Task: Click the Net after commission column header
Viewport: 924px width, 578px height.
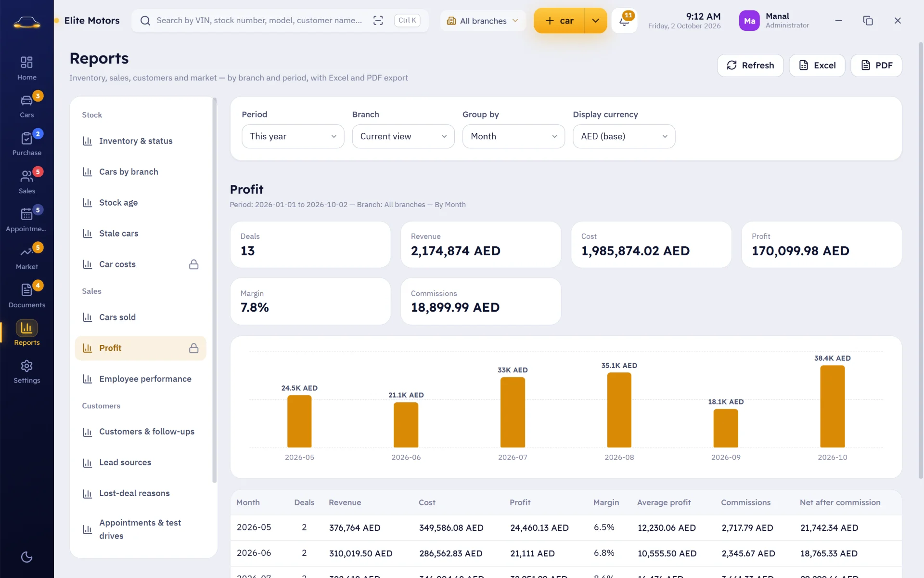Action: 840,502
